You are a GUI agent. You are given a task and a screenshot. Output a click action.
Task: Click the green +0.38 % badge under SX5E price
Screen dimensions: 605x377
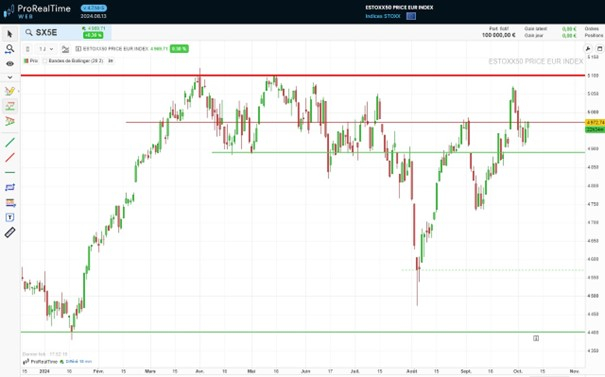click(93, 35)
